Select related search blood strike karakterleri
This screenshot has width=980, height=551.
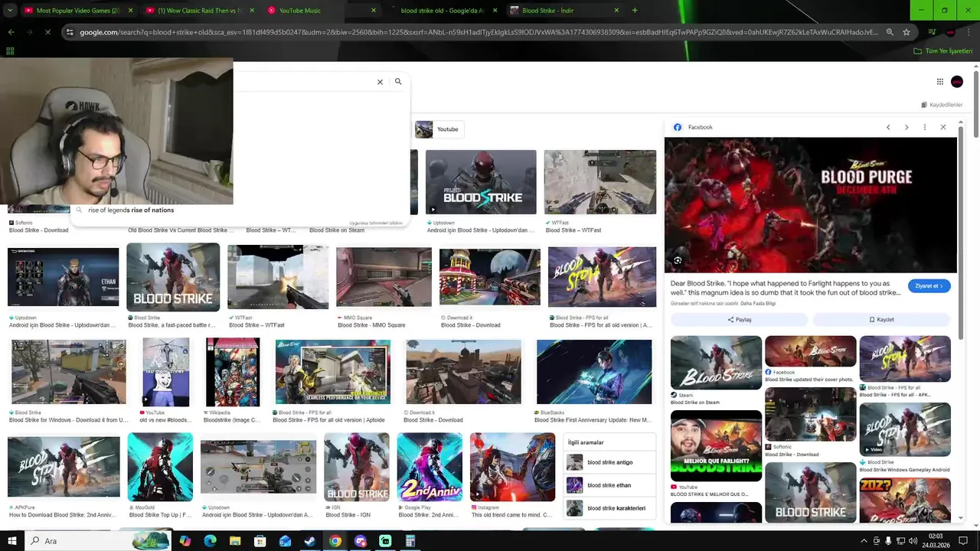tap(610, 508)
